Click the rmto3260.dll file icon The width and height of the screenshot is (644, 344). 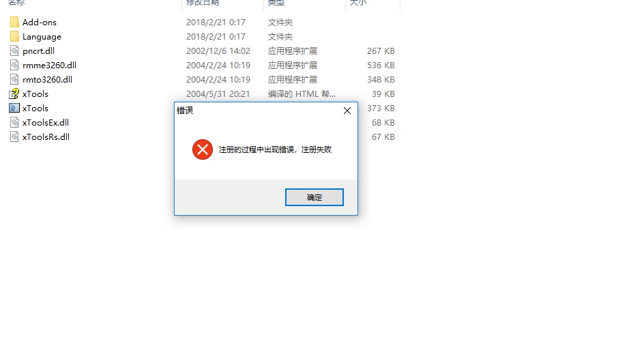14,80
